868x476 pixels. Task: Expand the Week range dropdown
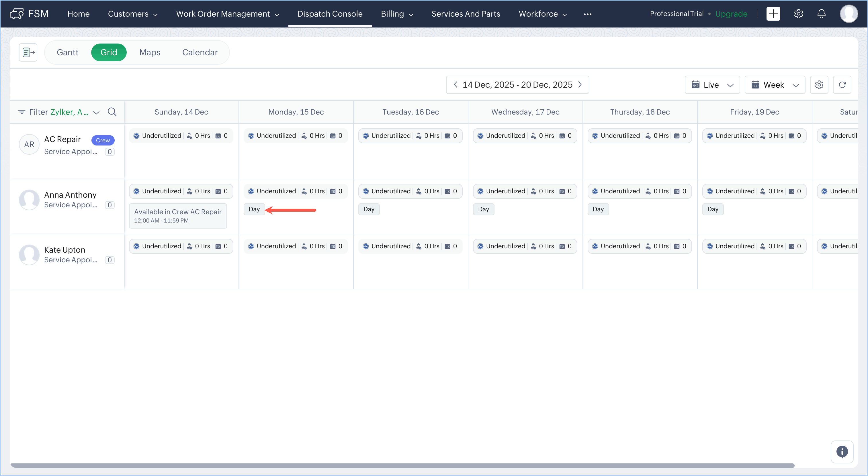point(775,85)
